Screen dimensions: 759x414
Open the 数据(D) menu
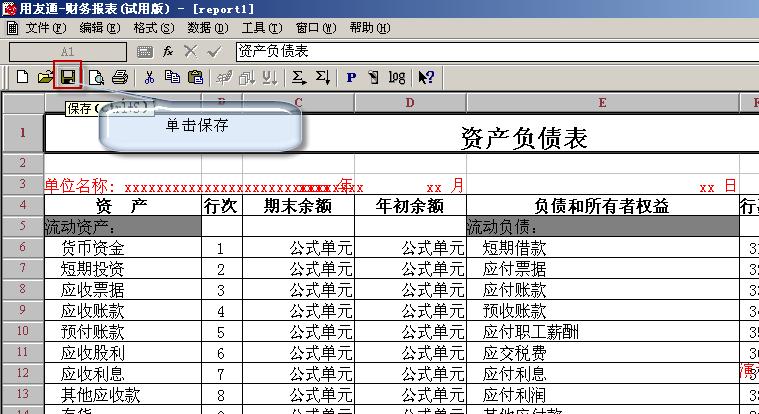pos(208,28)
